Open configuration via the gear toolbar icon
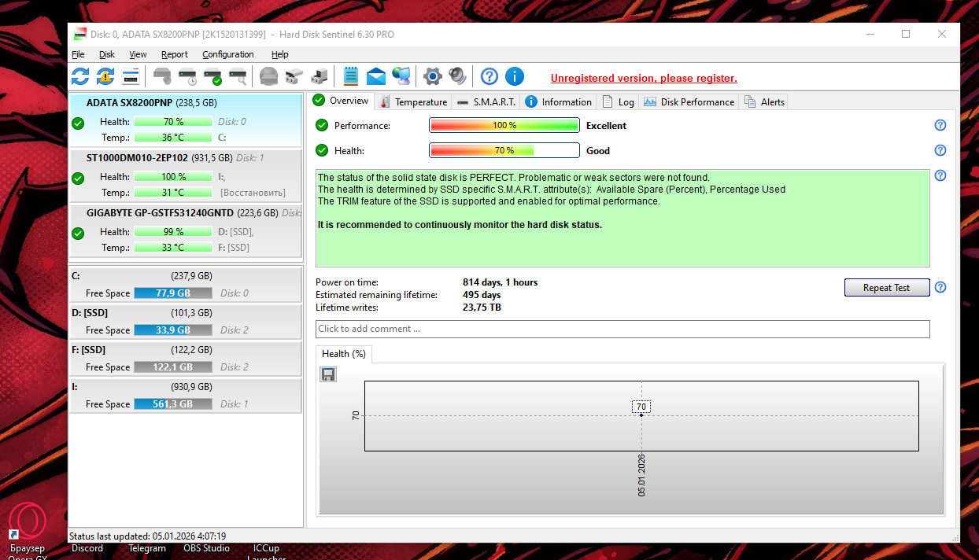979x560 pixels. click(433, 76)
